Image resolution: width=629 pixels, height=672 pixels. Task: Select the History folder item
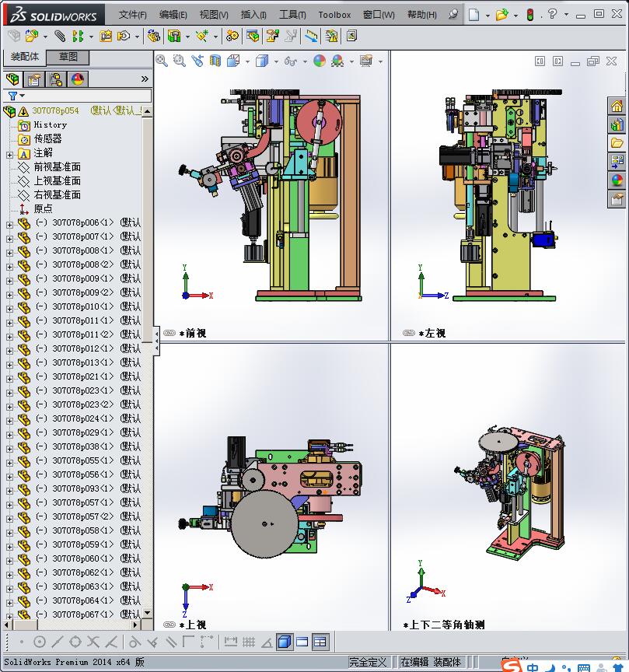pyautogui.click(x=50, y=124)
